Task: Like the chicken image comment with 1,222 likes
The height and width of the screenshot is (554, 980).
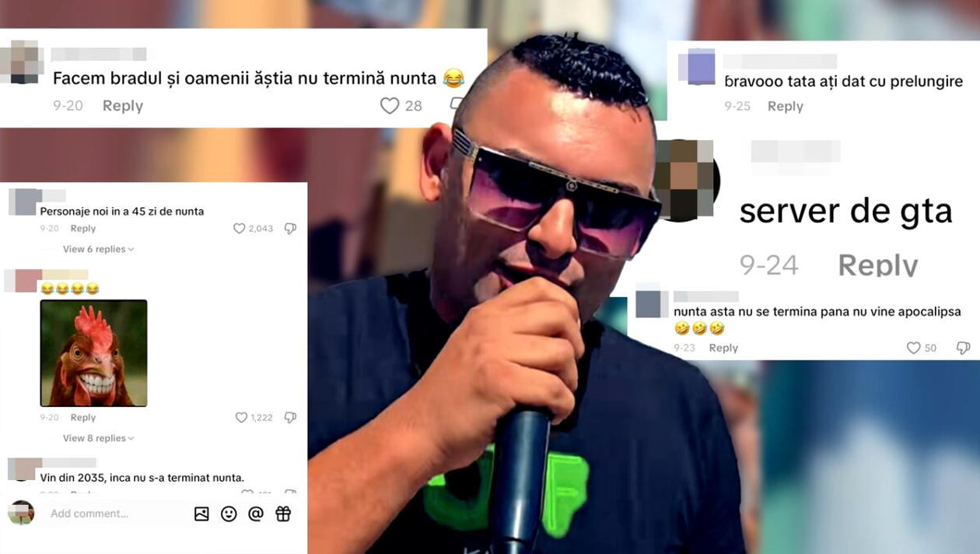Action: pos(241,418)
